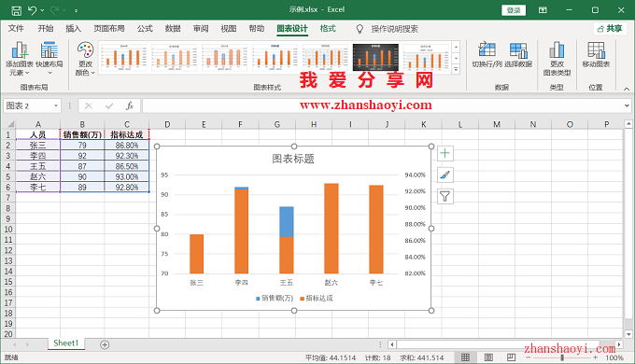Image resolution: width=635 pixels, height=364 pixels.
Task: Click the Sheet1 sheet tab
Action: coord(65,343)
